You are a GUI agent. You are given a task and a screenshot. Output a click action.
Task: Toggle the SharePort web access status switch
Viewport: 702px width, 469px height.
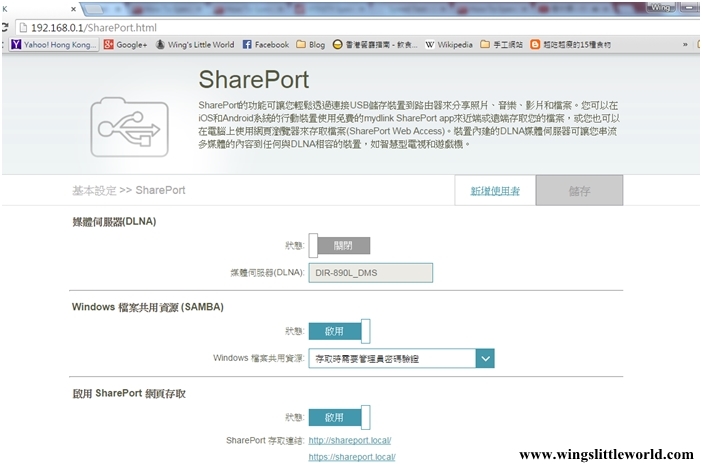[x=340, y=417]
